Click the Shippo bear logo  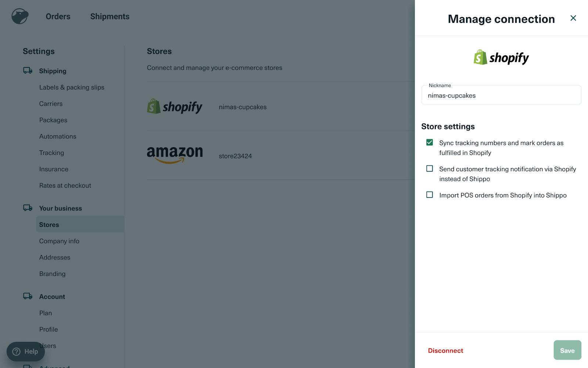coord(20,17)
